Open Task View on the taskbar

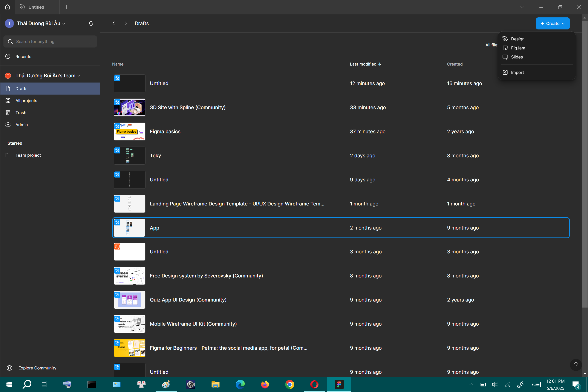coord(45,384)
